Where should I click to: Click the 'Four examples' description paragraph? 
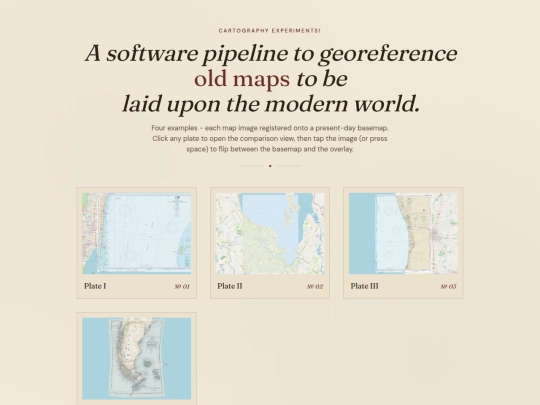pyautogui.click(x=270, y=138)
